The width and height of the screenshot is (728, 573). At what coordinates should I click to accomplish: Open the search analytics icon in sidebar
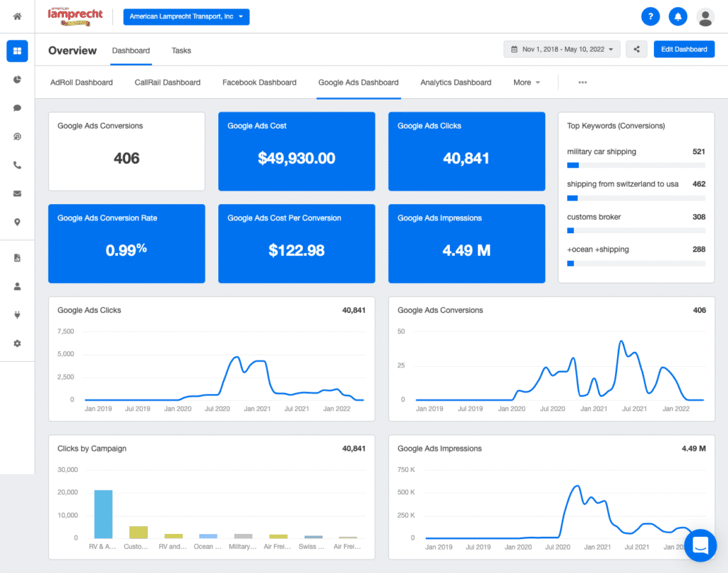(x=17, y=136)
